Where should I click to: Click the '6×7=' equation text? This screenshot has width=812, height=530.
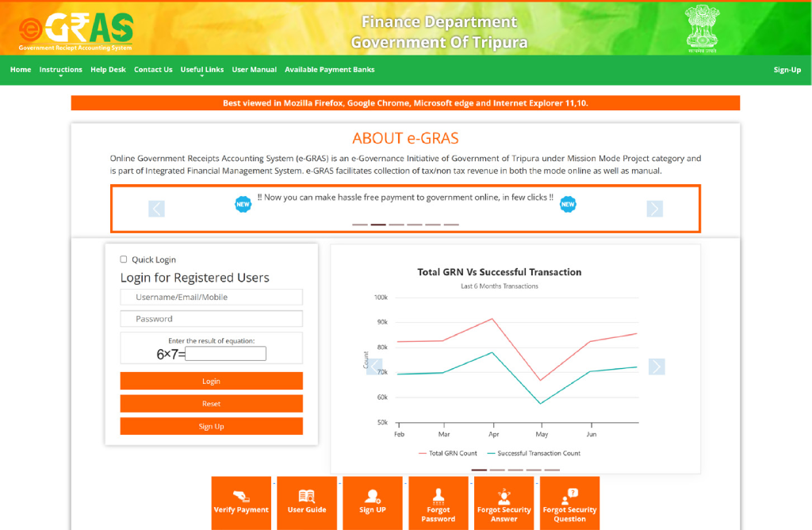coord(170,355)
